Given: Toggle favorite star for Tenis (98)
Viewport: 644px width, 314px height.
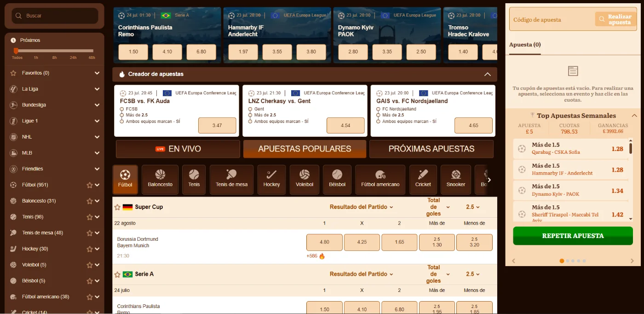Looking at the screenshot, I should [90, 217].
